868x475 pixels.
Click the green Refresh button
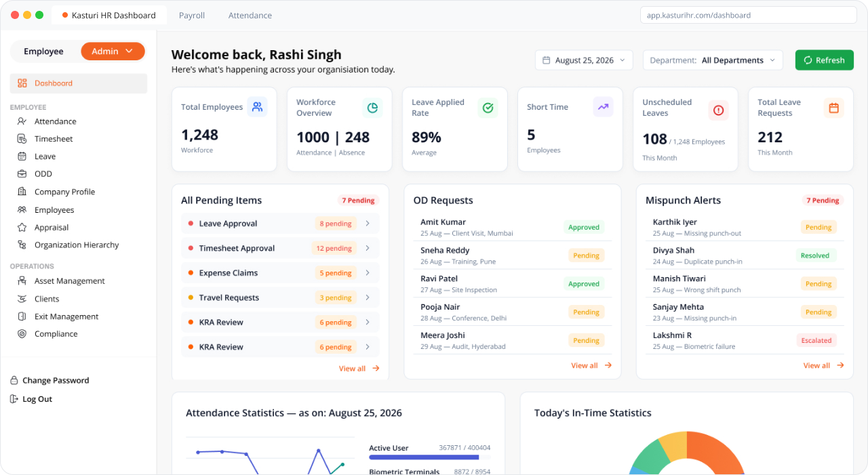click(824, 60)
